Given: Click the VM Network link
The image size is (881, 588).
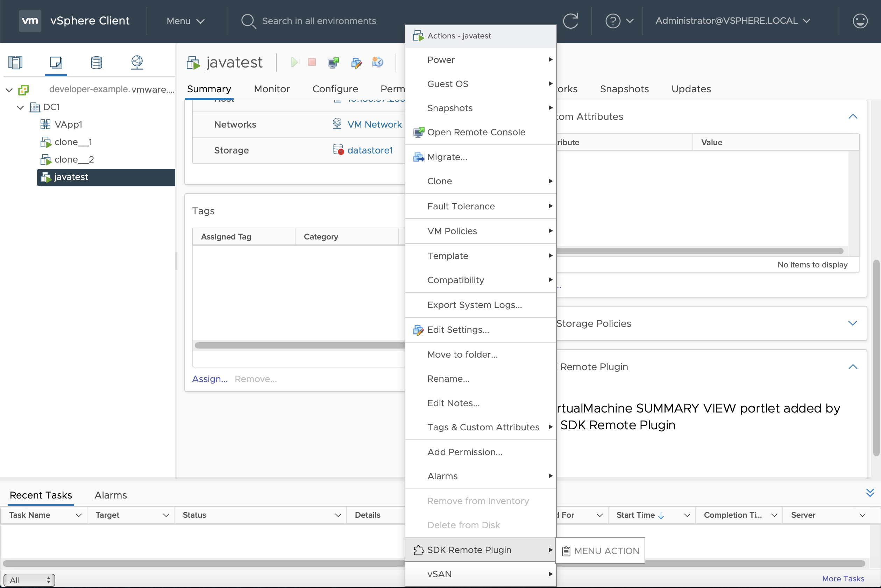Looking at the screenshot, I should pos(374,124).
